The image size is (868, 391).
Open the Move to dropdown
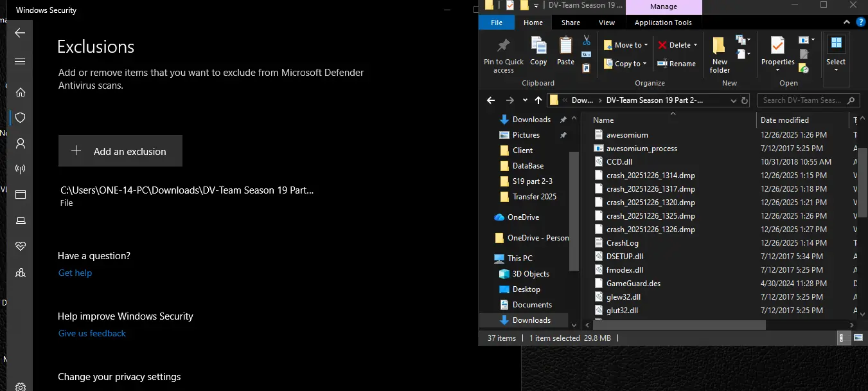[x=626, y=45]
